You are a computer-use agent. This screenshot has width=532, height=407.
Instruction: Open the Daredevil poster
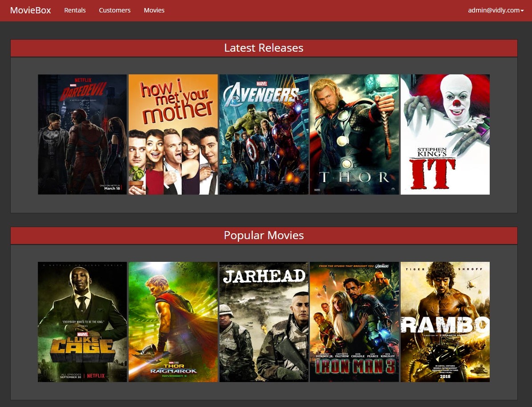click(x=82, y=134)
